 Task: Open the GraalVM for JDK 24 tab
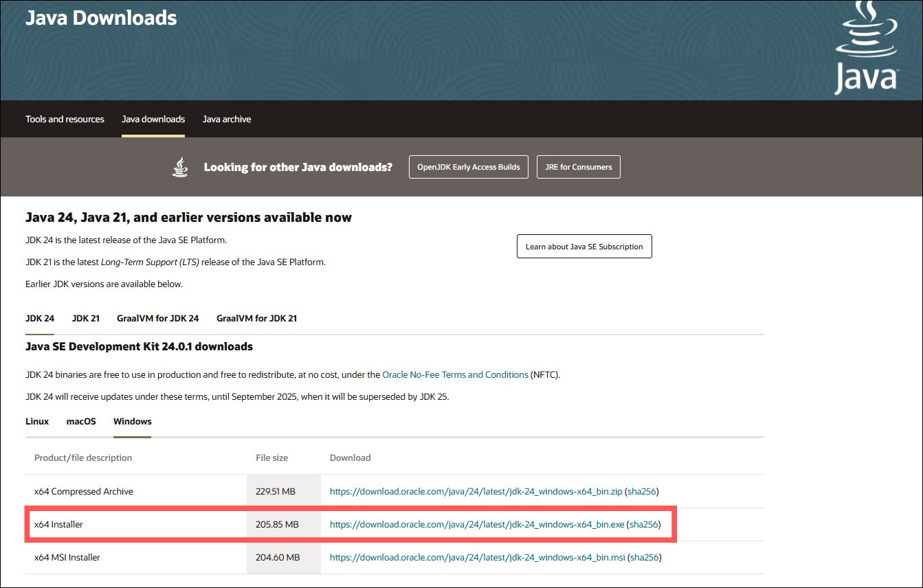tap(158, 318)
